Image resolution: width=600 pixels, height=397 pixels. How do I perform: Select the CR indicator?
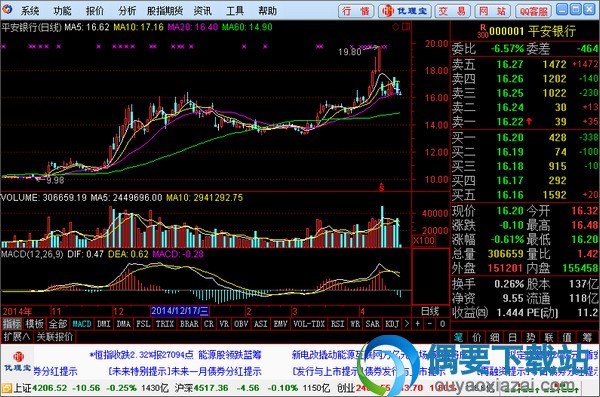[209, 324]
